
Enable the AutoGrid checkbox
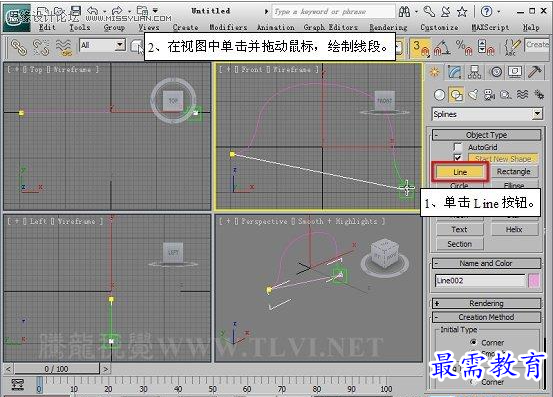[458, 147]
